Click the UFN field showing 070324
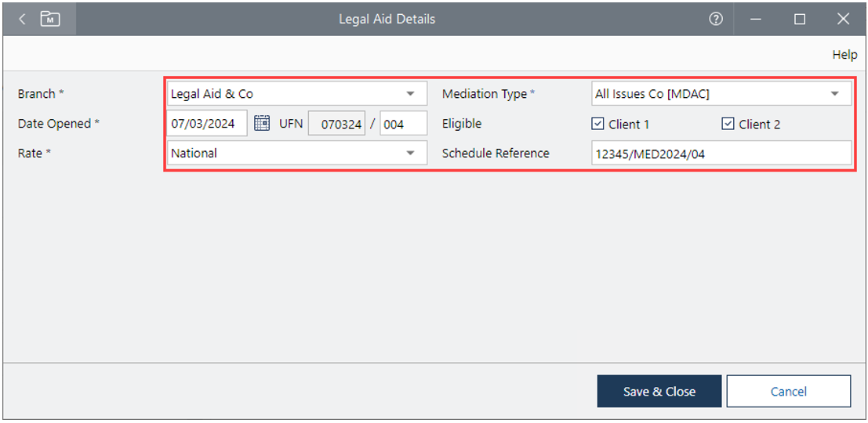 (x=337, y=124)
